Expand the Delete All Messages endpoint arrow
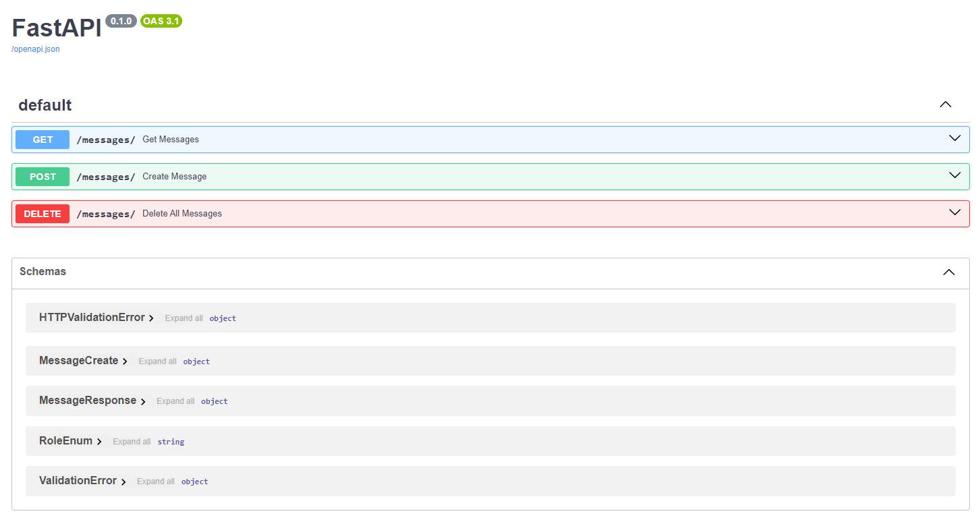This screenshot has width=980, height=524. pos(955,212)
